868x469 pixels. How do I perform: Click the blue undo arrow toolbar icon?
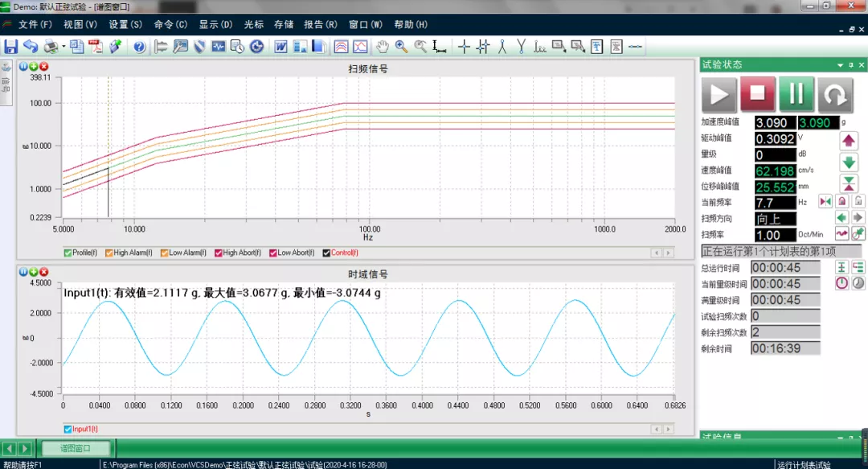[31, 47]
